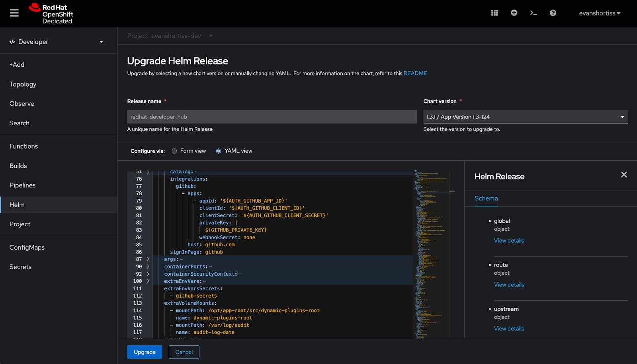
Task: Open the application launcher grid
Action: 494,13
